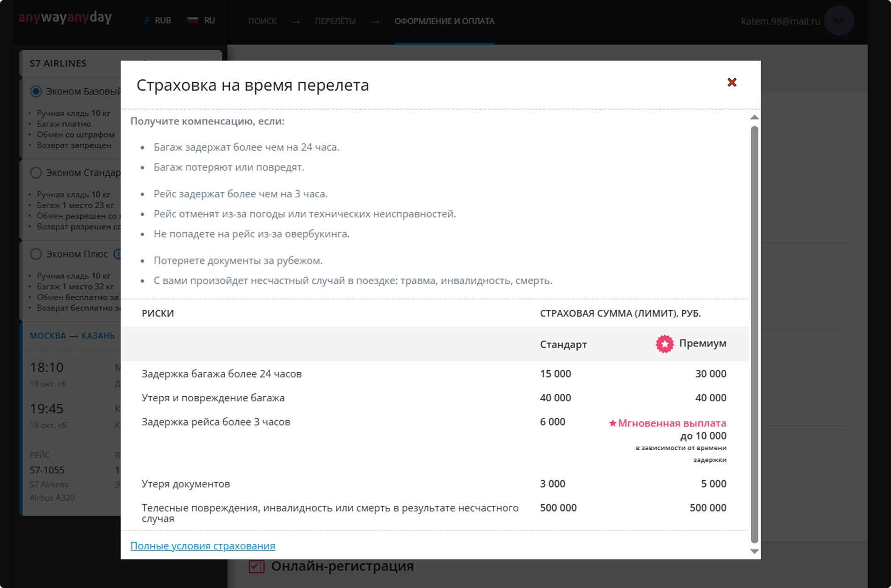This screenshot has height=588, width=891.
Task: Click the dialog's scrollbar down arrow
Action: point(754,551)
